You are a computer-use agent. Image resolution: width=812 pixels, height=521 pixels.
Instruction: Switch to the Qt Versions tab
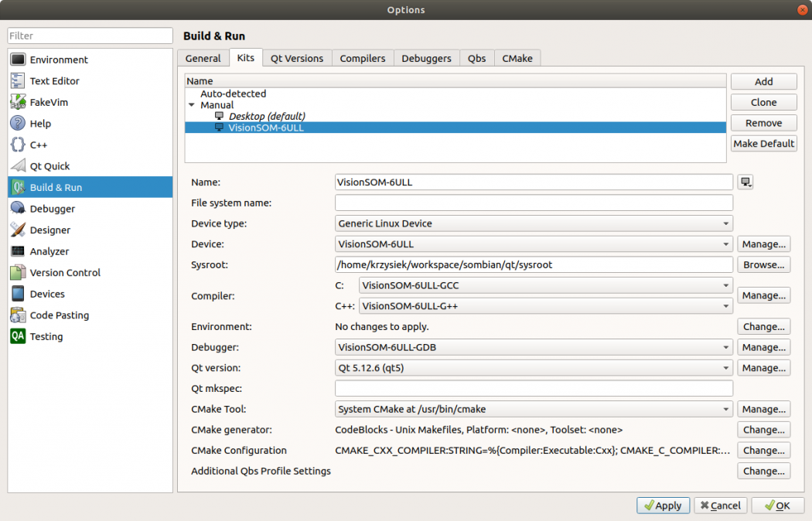coord(297,58)
